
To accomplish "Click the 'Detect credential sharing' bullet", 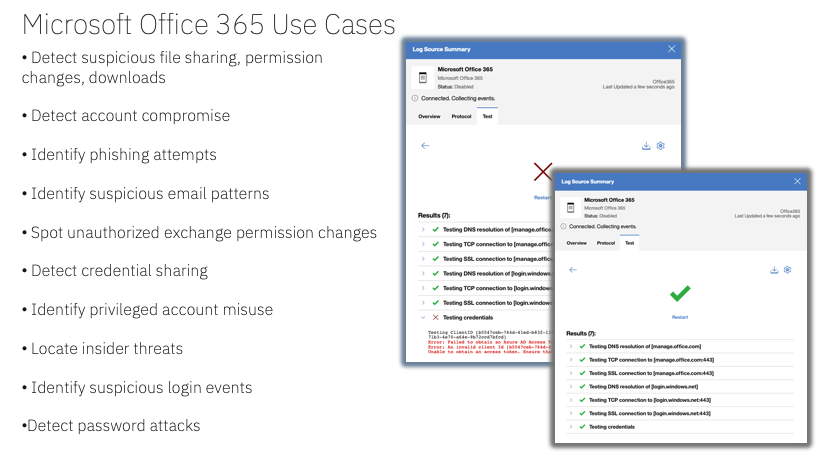I will [x=115, y=270].
